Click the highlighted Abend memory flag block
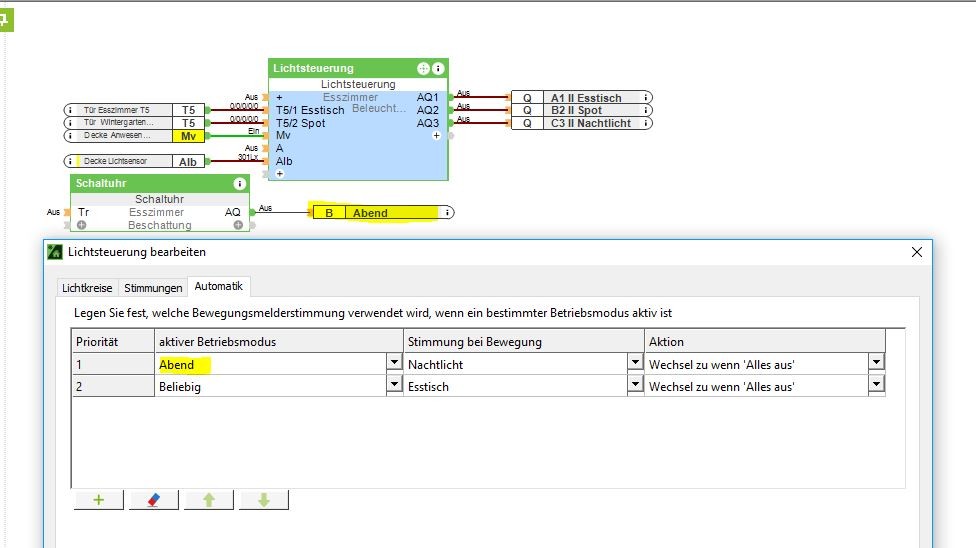The image size is (976, 548). coord(383,213)
